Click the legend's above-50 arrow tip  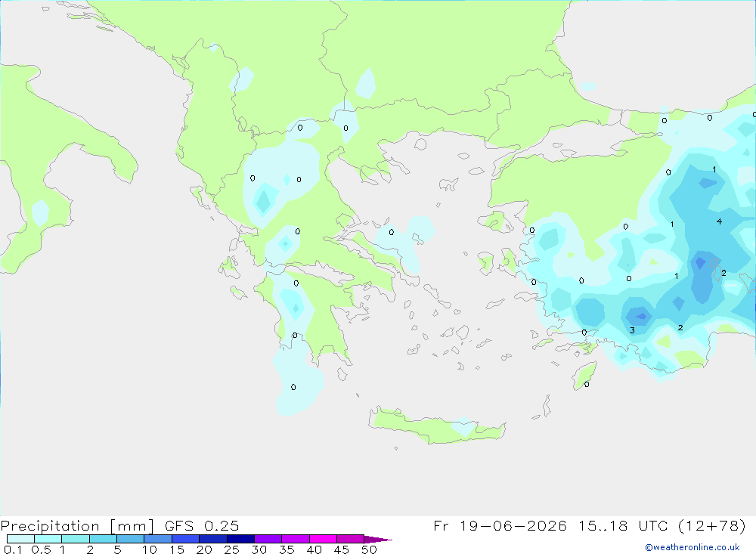pos(378,539)
